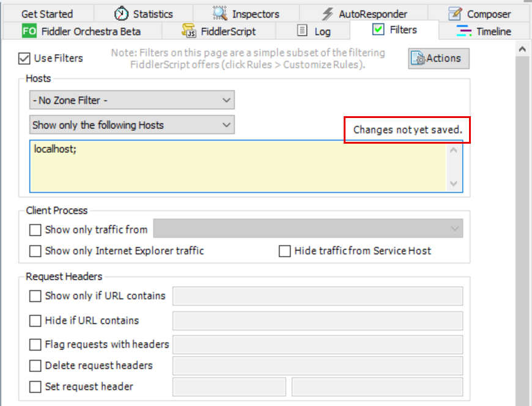Click the Request Headers group label
Image resolution: width=532 pixels, height=406 pixels.
pyautogui.click(x=64, y=277)
